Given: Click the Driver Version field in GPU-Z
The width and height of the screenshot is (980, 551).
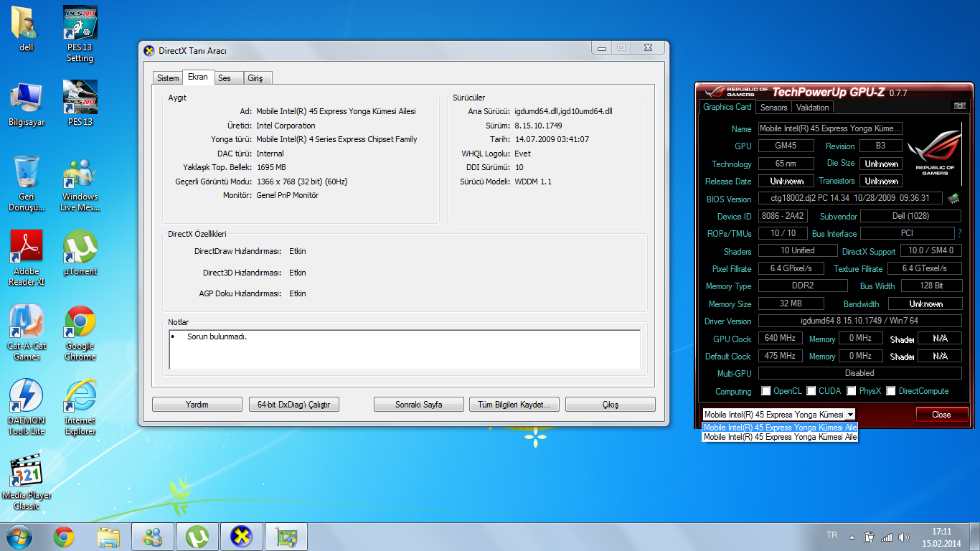Looking at the screenshot, I should pyautogui.click(x=859, y=321).
